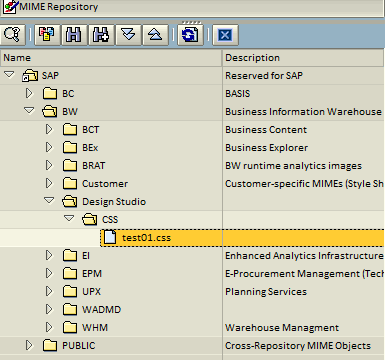Click the Customer folder icon
Screen dimensions: 386x360
pos(70,184)
